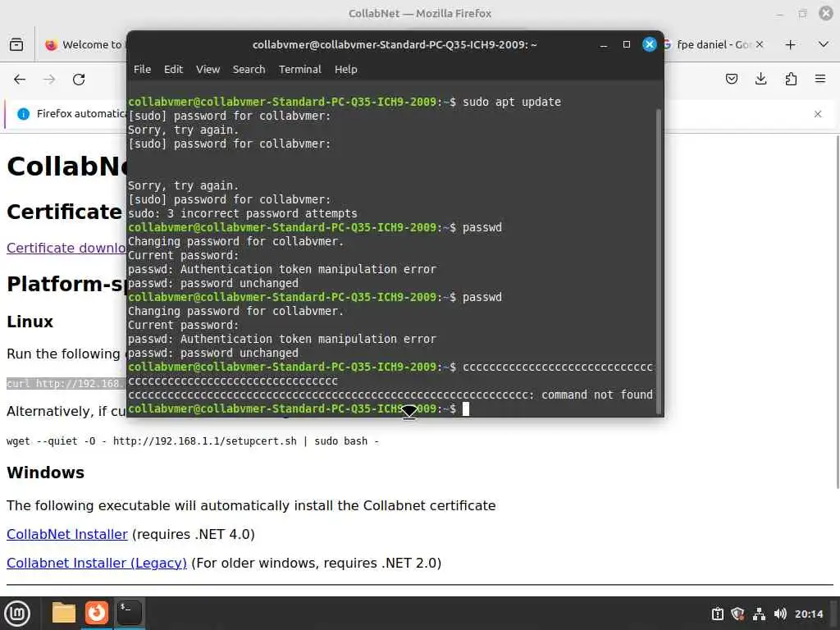Click the terminal vertical scrollbar
Screen dimensions: 840x630
tap(659, 262)
